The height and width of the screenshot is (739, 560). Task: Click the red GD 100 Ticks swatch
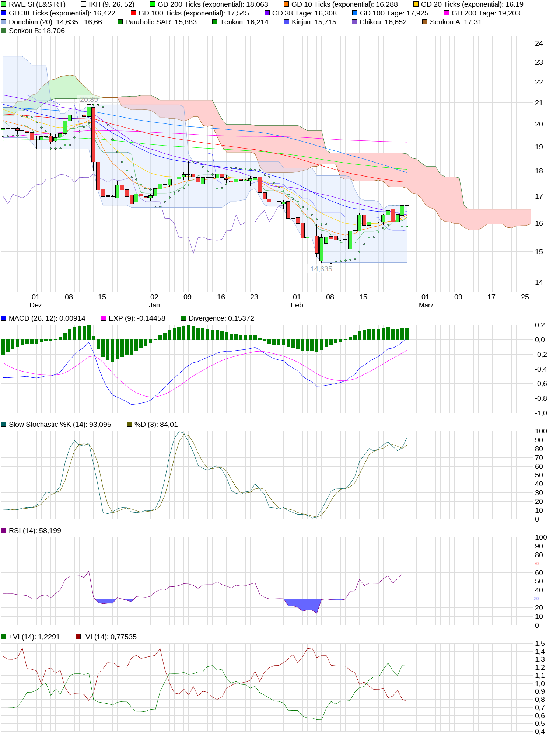(133, 13)
